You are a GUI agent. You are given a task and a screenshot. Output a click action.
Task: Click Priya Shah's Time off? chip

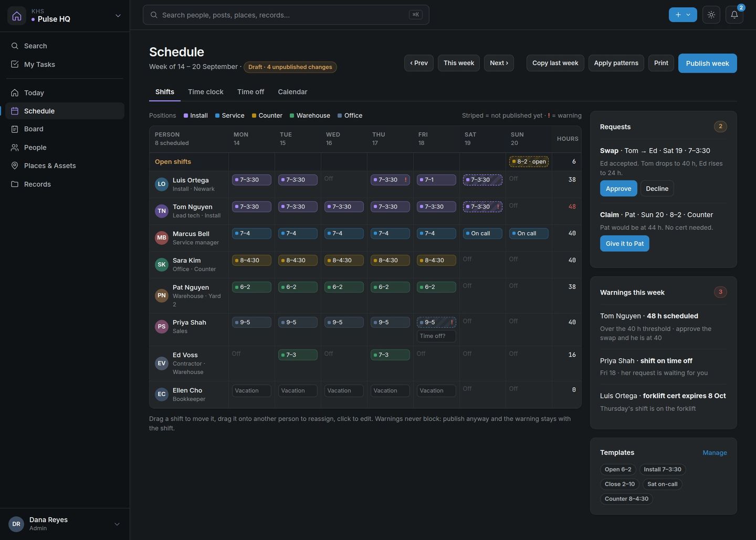pyautogui.click(x=436, y=336)
